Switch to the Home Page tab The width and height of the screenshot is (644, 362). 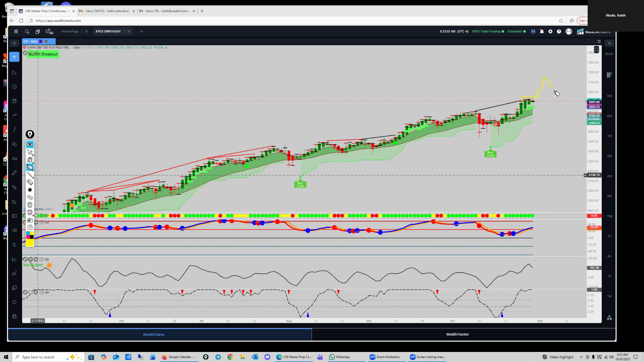(70, 32)
